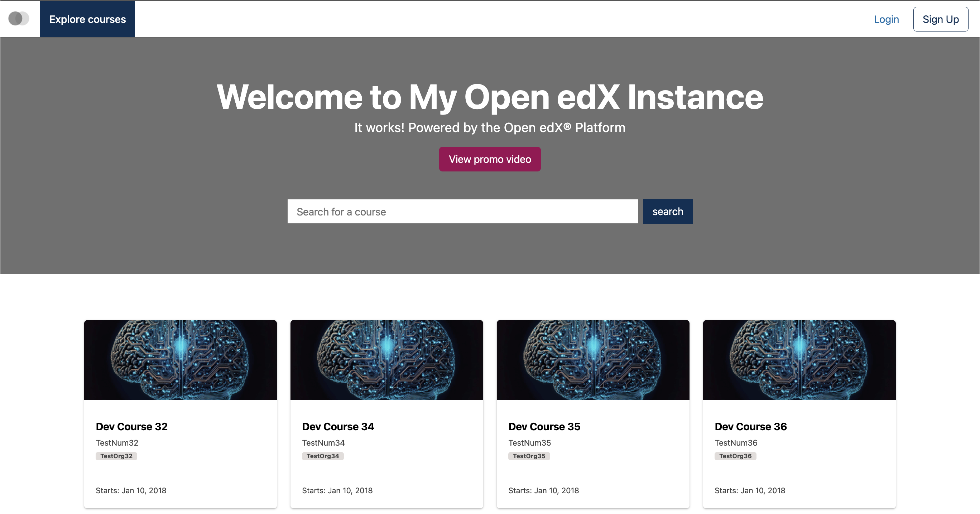The width and height of the screenshot is (980, 514).
Task: Click the search button
Action: [667, 212]
